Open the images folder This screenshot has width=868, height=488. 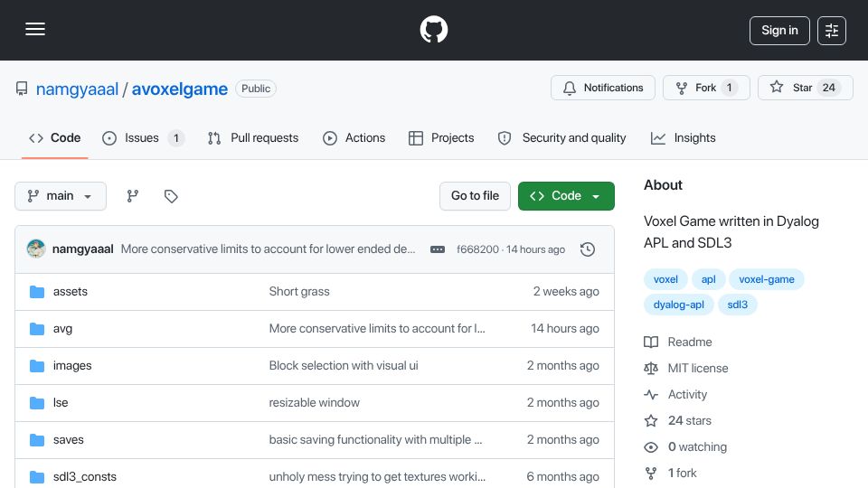coord(72,366)
